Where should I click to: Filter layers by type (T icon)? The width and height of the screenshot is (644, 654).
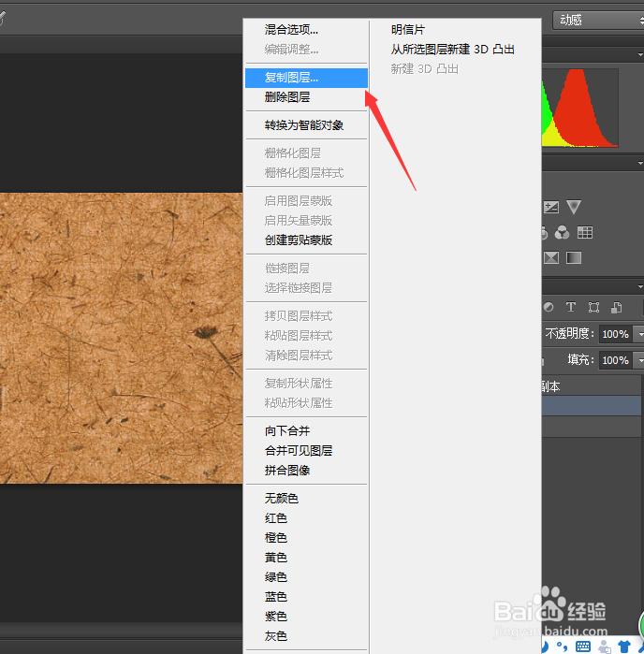[x=571, y=308]
